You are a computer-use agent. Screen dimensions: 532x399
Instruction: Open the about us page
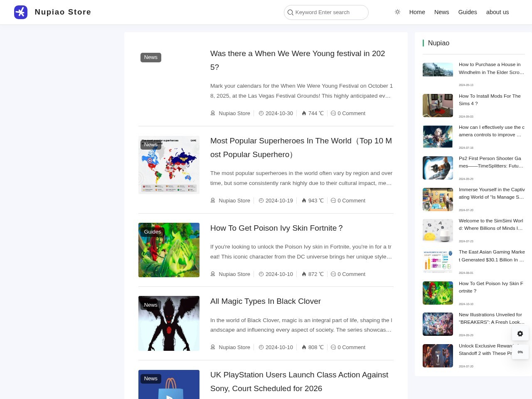coord(497,12)
